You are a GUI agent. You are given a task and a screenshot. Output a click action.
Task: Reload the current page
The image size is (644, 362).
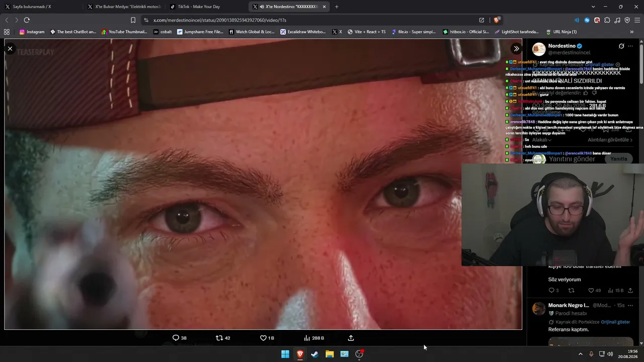pyautogui.click(x=27, y=20)
